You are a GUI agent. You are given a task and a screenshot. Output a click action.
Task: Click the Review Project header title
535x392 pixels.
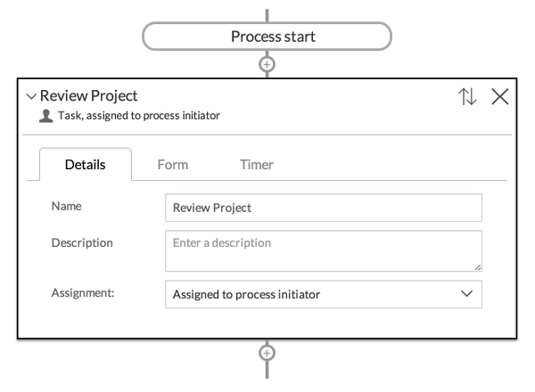89,96
